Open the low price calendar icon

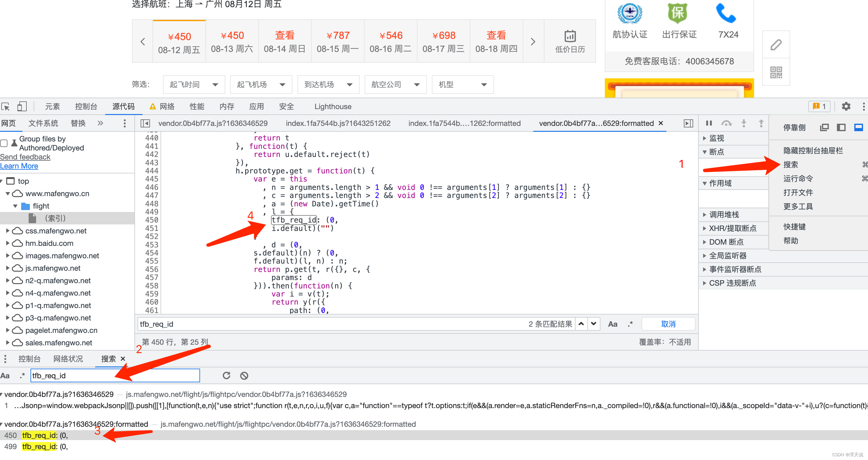[570, 41]
